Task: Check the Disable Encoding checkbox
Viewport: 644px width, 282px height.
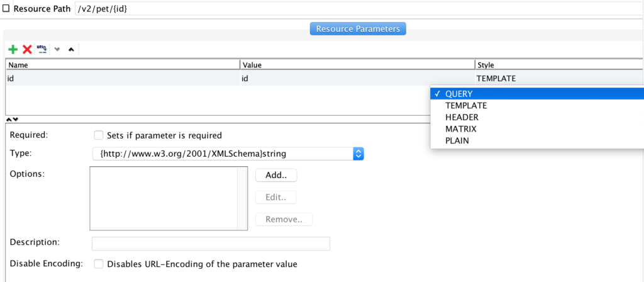Action: coord(98,264)
